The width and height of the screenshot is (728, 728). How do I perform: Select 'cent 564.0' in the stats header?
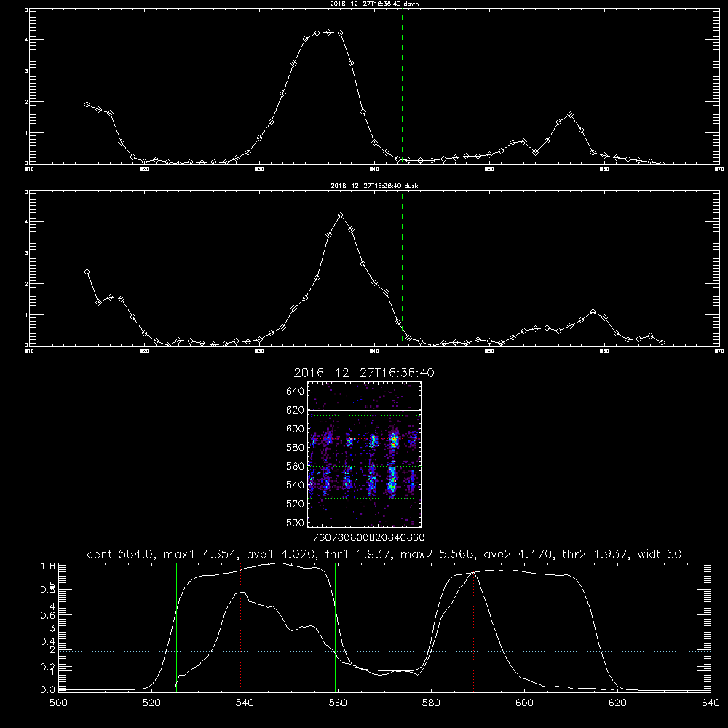120,554
